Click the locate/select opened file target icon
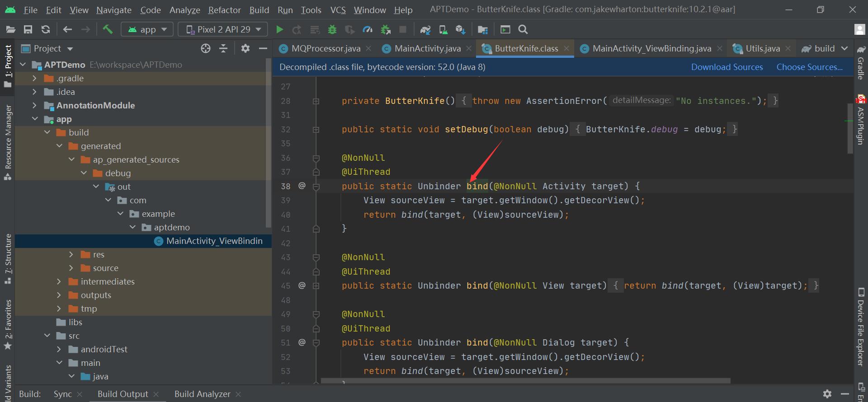 coord(206,48)
